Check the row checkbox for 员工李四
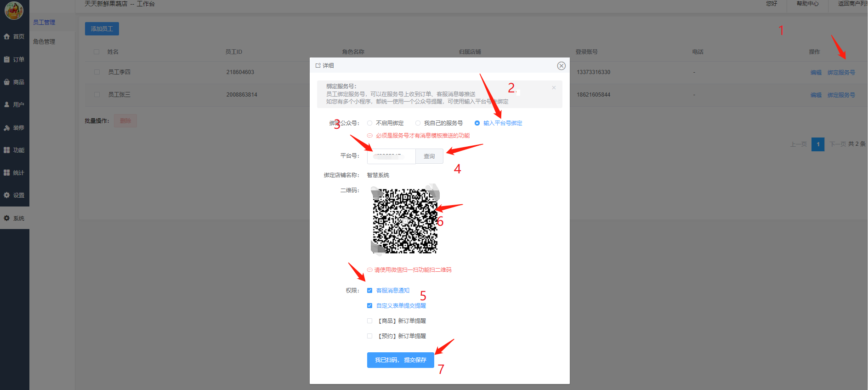This screenshot has width=868, height=390. 96,72
